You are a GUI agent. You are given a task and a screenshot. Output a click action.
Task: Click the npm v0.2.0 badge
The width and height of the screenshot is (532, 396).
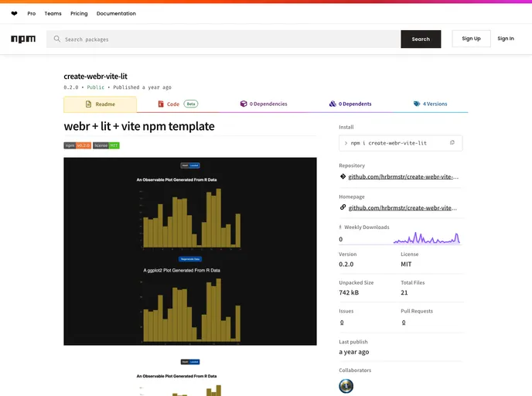pyautogui.click(x=77, y=145)
